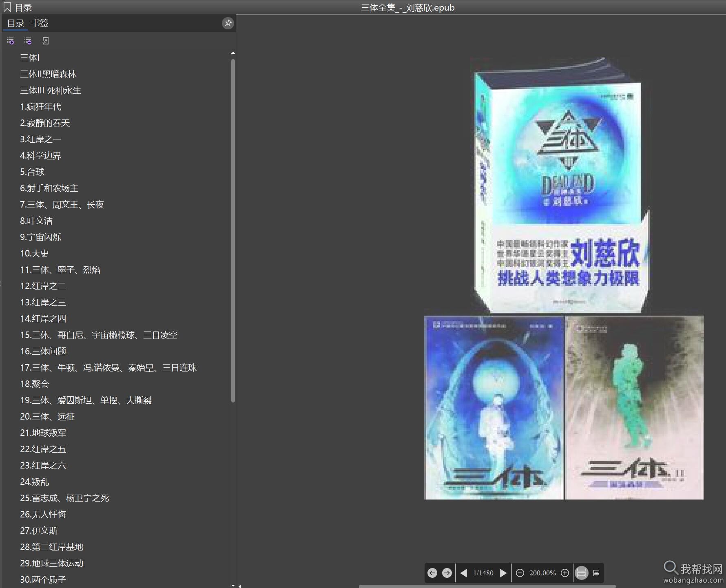The height and width of the screenshot is (588, 726).
Task: Open chapter 1.疯狂年代
Action: 41,107
